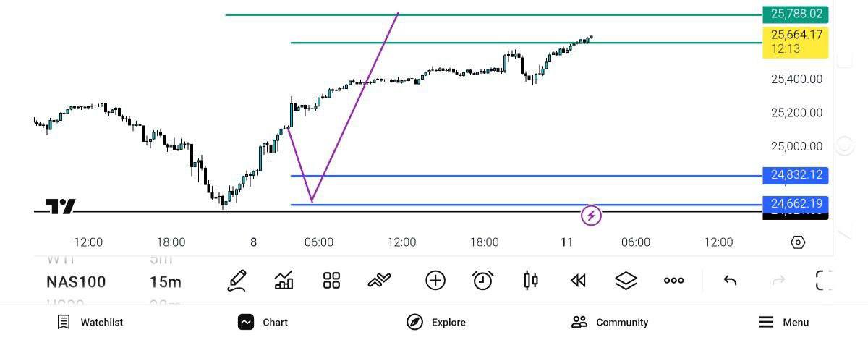Switch to the Watchlist tab
The image size is (868, 340).
(90, 323)
